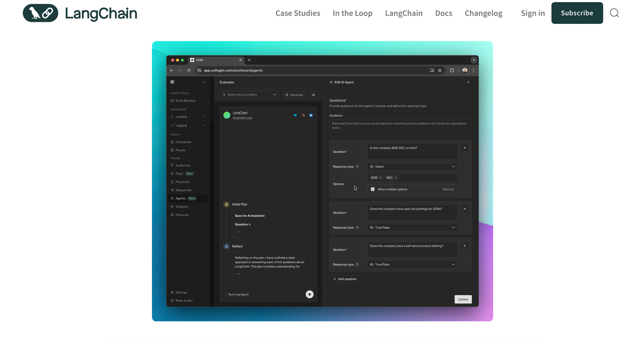Click the browser back arrow in the Unify window
Image resolution: width=644 pixels, height=340 pixels.
click(x=172, y=70)
